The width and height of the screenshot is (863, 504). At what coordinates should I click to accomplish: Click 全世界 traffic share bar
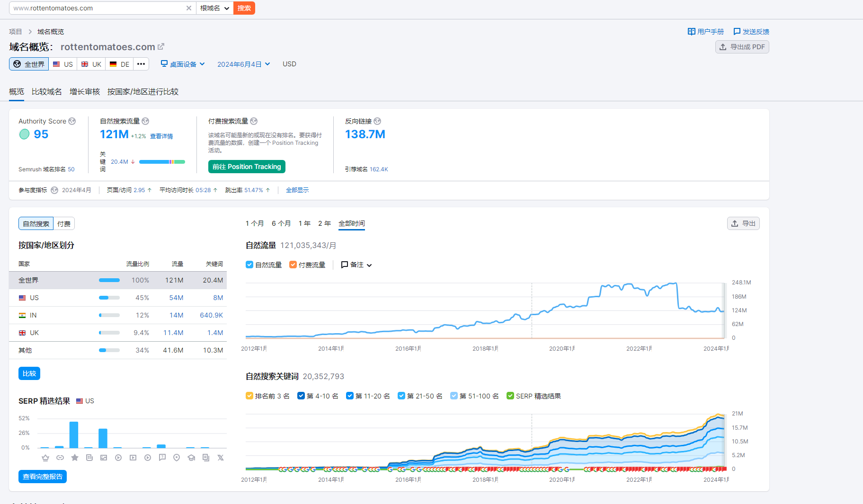coord(109,280)
